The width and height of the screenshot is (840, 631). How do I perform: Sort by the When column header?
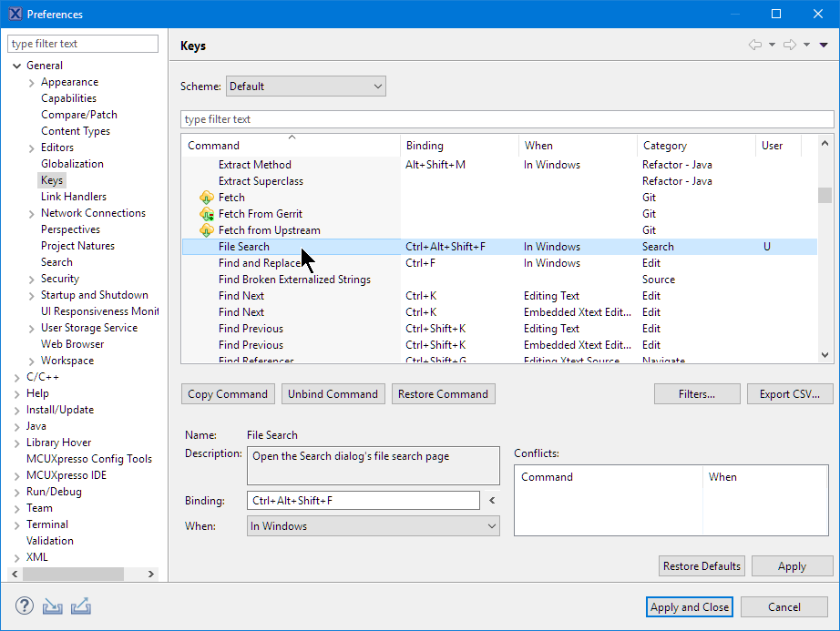[x=578, y=146]
